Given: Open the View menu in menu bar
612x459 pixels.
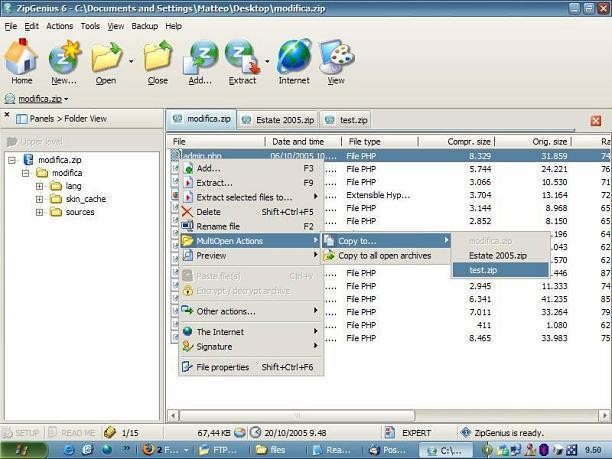Looking at the screenshot, I should 116,26.
